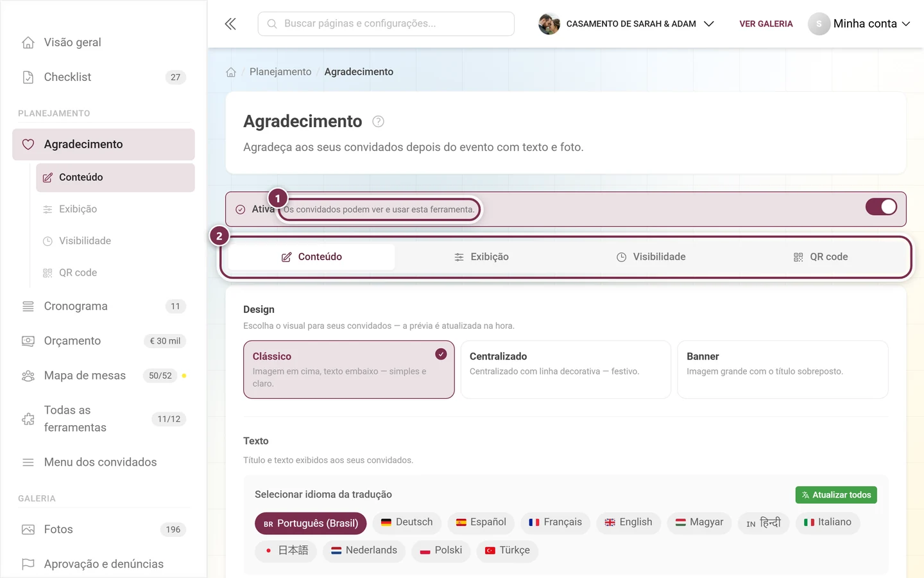924x578 pixels.
Task: Click the Atualizar todos button
Action: 836,495
